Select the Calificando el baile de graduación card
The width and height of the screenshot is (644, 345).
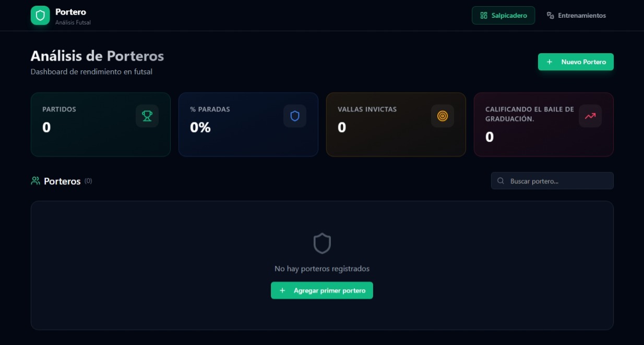tap(544, 125)
